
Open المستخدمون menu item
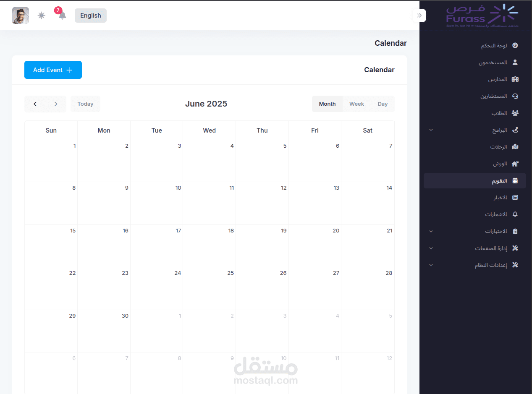[x=474, y=63]
